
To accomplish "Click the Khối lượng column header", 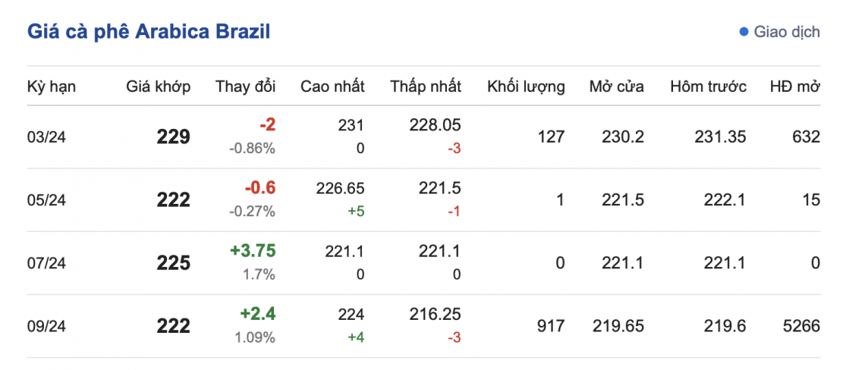I will 526,86.
